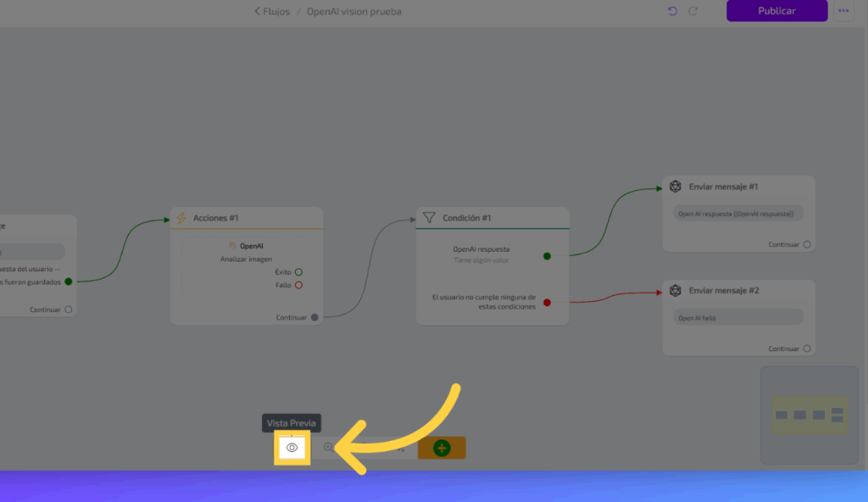Click the icon on Enviar mensaje #2

pos(676,291)
